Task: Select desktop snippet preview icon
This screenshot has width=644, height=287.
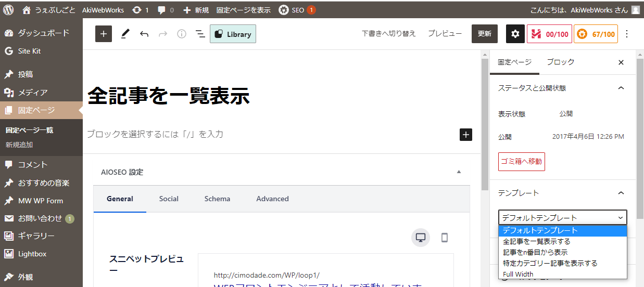Action: [421, 238]
